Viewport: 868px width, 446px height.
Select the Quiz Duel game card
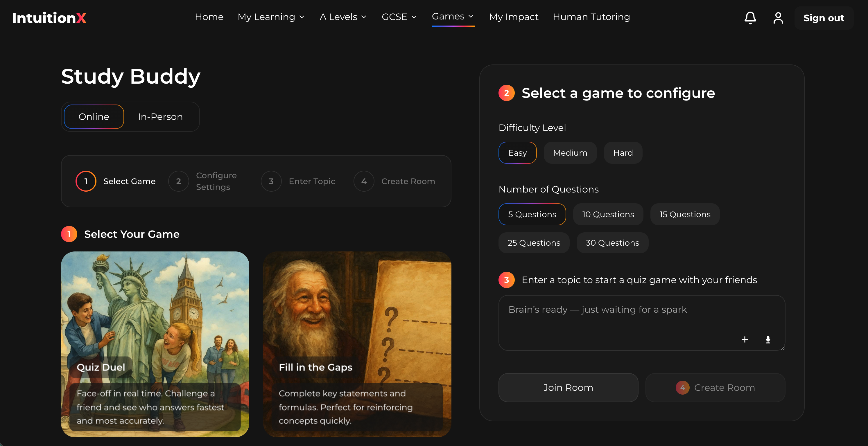pyautogui.click(x=155, y=344)
